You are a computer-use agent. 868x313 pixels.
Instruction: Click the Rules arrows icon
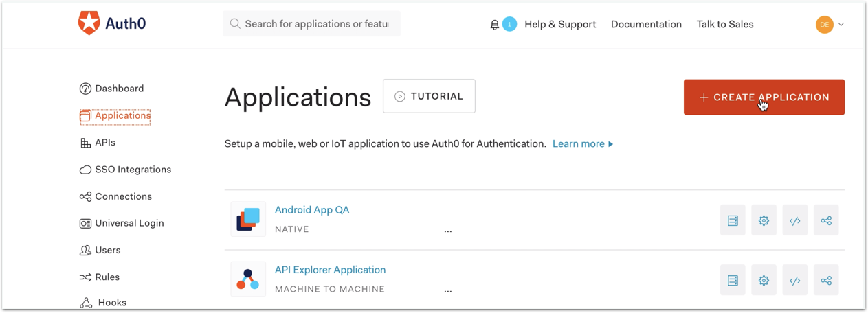click(x=85, y=277)
